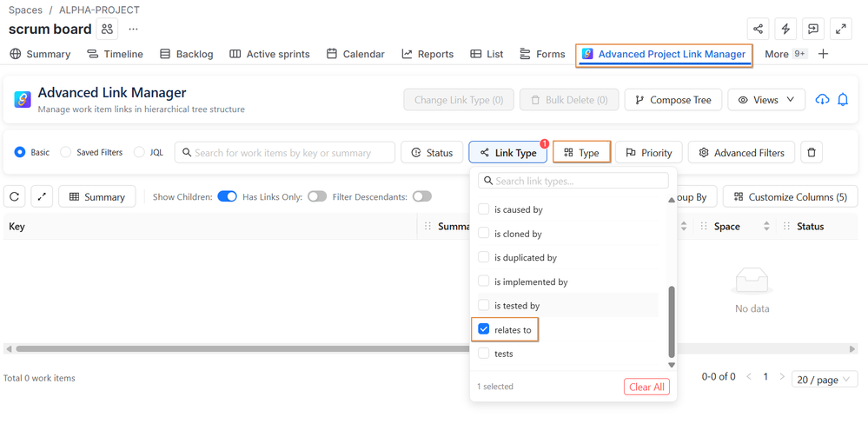Open notifications bell icon
Image resolution: width=868 pixels, height=437 pixels.
(843, 100)
